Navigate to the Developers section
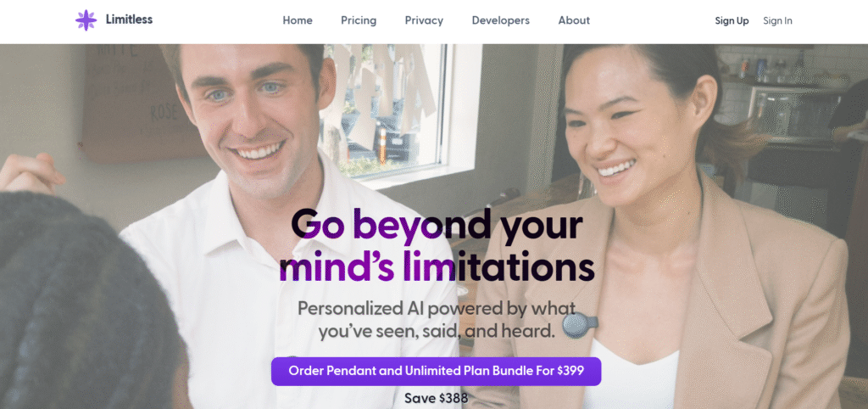 pos(500,20)
